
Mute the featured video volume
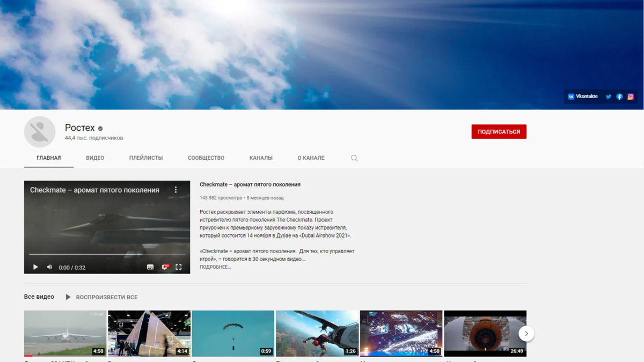tap(49, 267)
